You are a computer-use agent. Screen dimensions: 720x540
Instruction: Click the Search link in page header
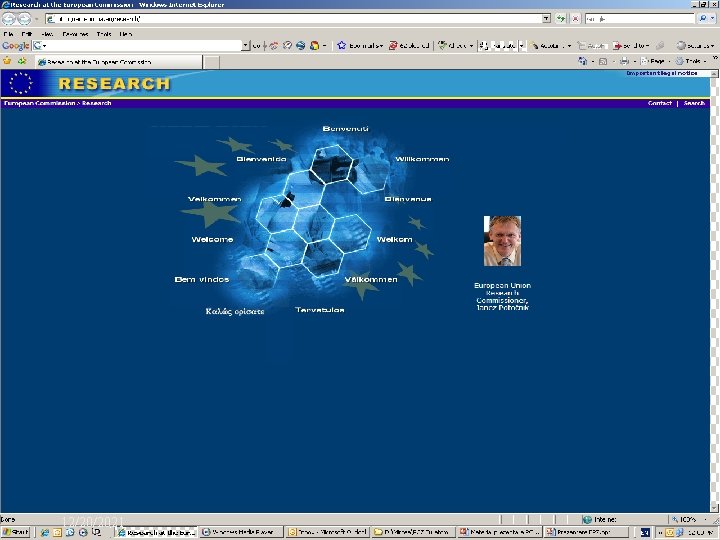(694, 103)
